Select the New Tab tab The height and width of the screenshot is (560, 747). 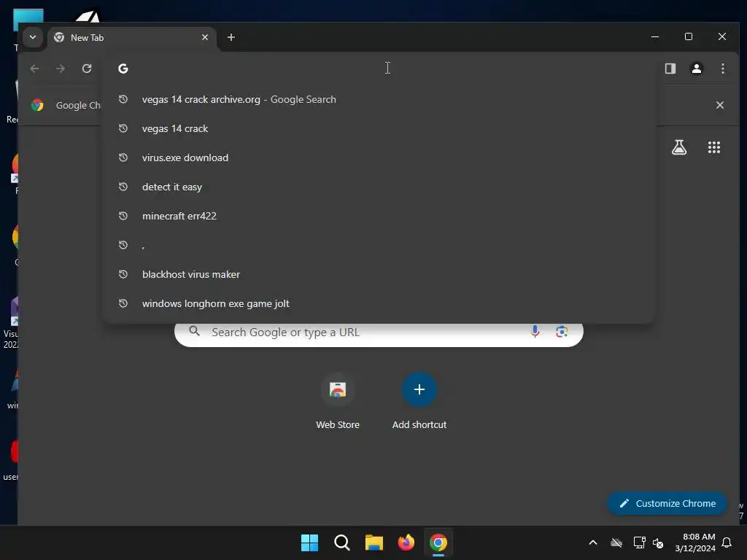pyautogui.click(x=132, y=38)
